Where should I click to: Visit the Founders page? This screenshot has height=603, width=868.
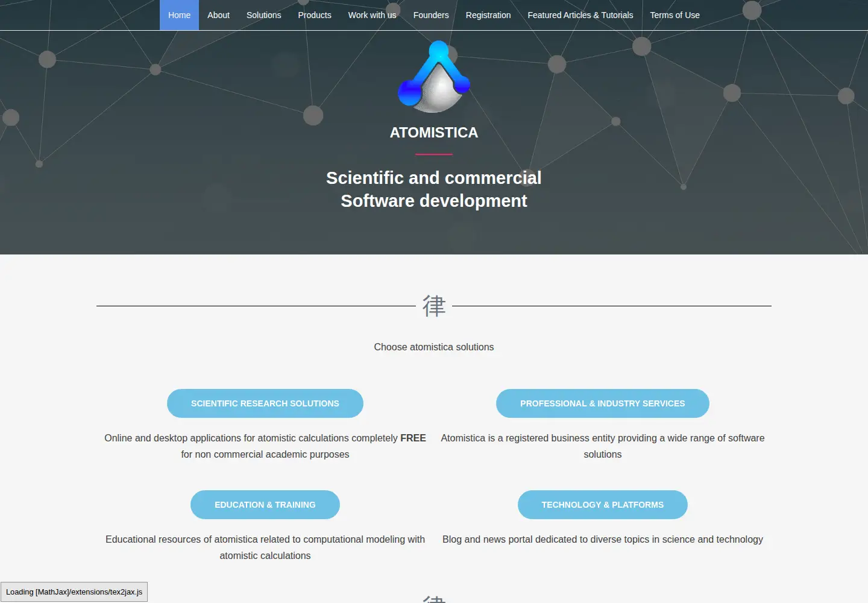click(x=431, y=15)
